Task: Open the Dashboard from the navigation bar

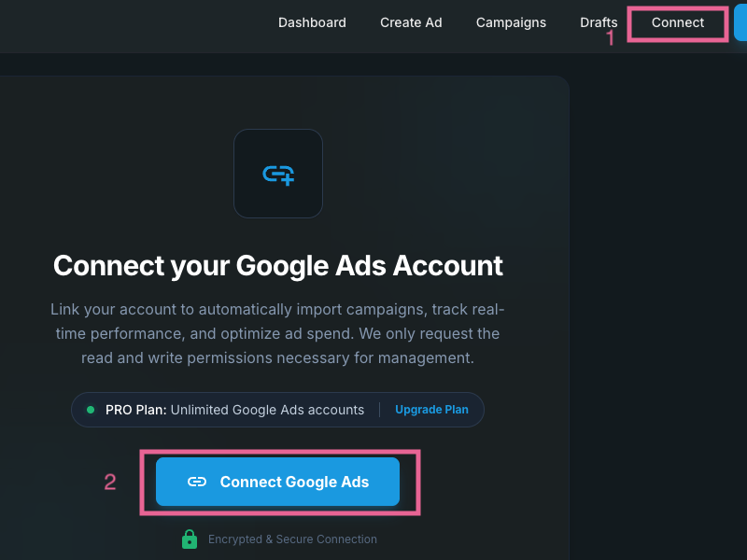Action: pos(312,22)
